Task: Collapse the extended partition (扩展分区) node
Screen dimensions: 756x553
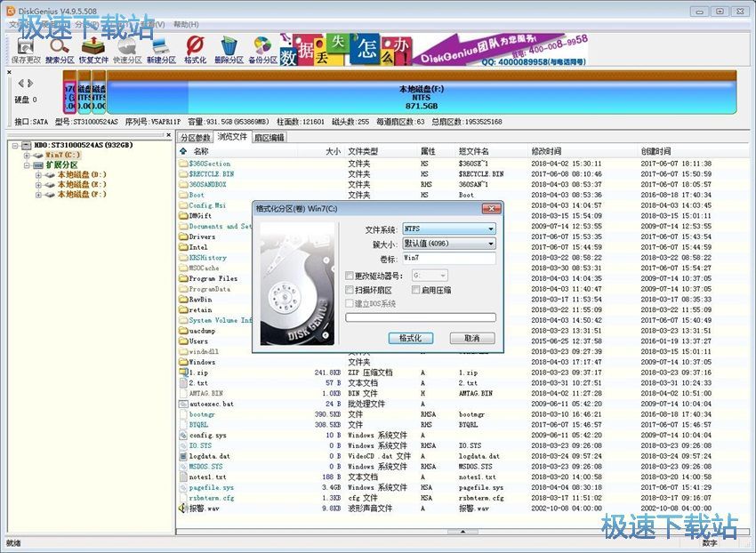Action: click(x=27, y=164)
